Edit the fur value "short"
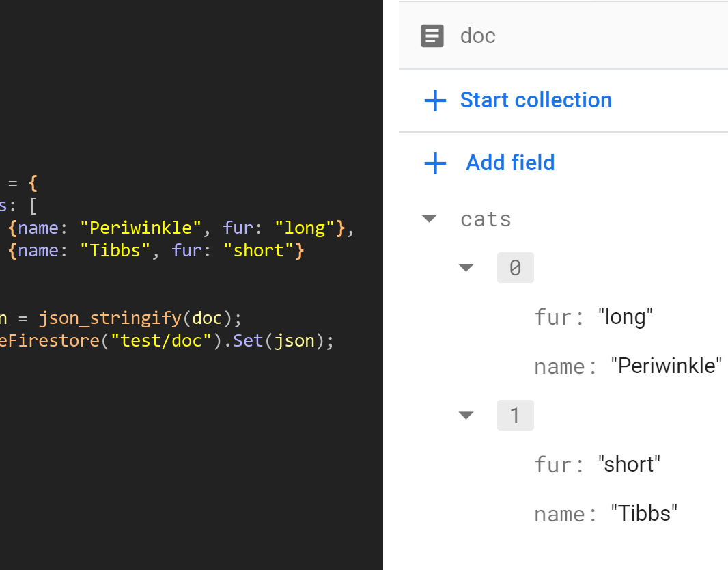The image size is (728, 570). pos(629,464)
